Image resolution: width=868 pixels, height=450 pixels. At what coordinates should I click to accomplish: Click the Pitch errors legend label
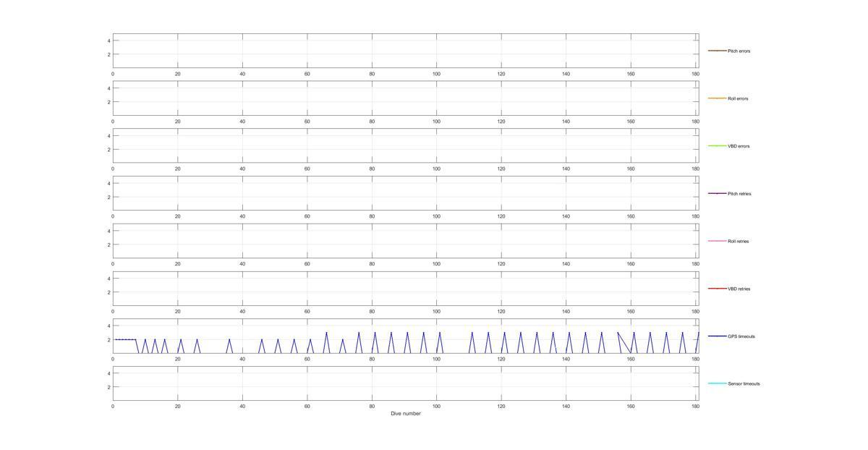coord(739,51)
